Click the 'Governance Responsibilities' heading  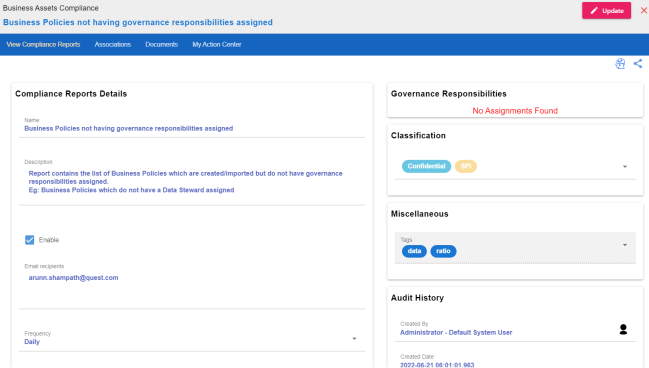(x=449, y=94)
